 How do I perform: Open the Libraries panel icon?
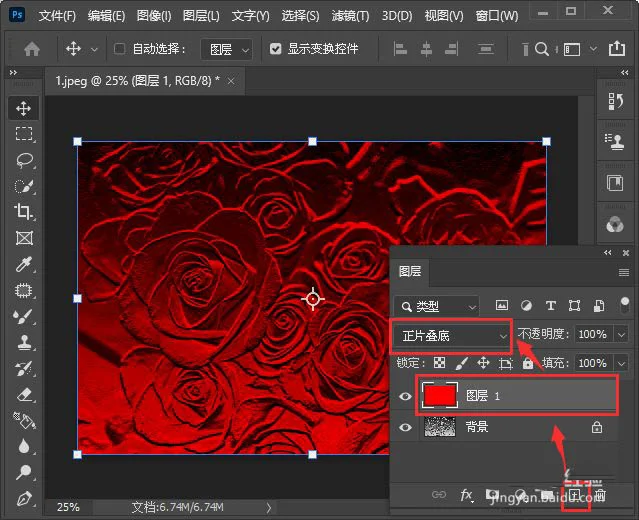(615, 183)
